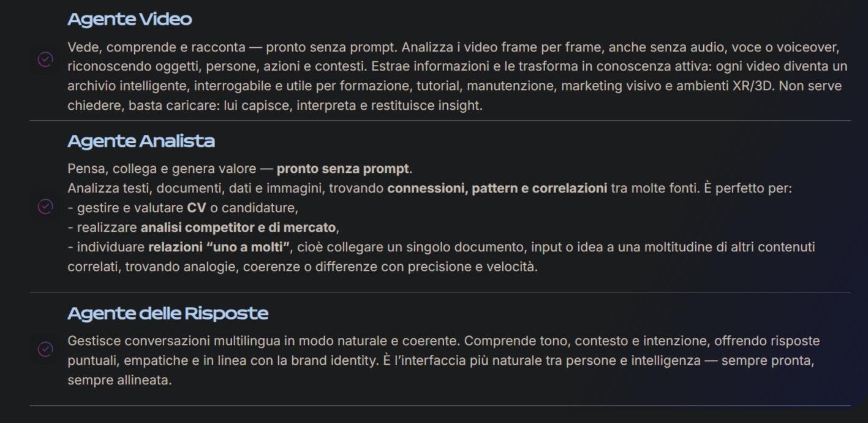Click the check icon beside Agente Analista
Viewport: 868px width, 423px height.
click(x=45, y=207)
